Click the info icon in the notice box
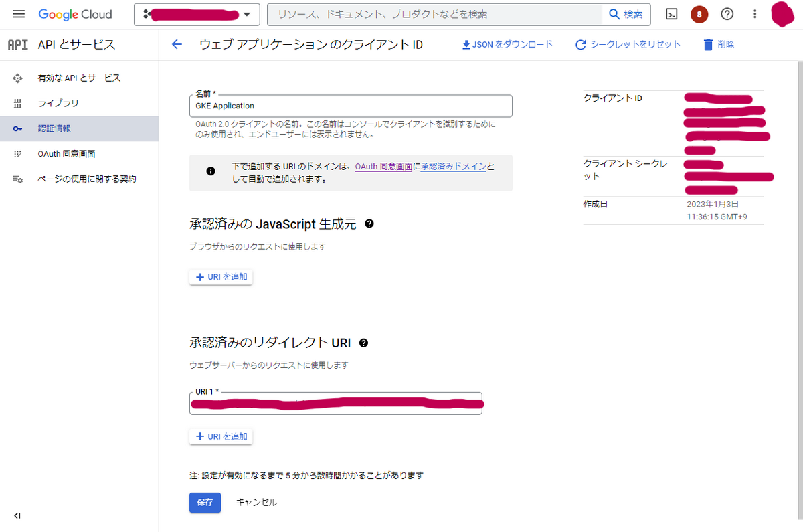The image size is (803, 532). (211, 171)
